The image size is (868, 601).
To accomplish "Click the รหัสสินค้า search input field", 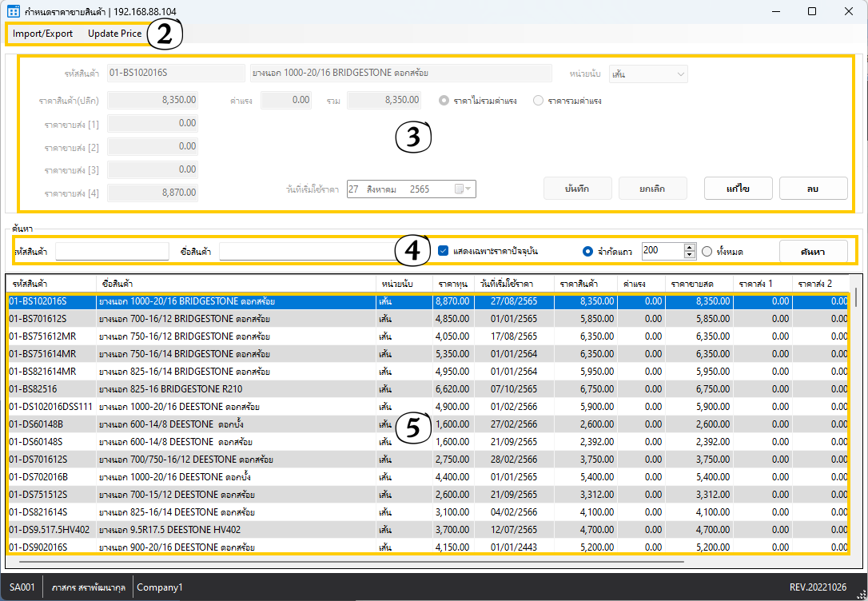I will [112, 251].
